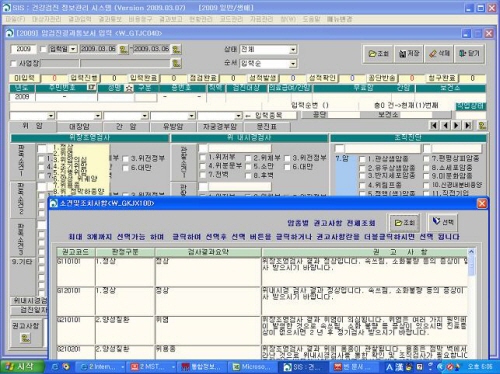Click the 선택 select button in the dialog
The height and width of the screenshot is (374, 500).
pyautogui.click(x=443, y=222)
